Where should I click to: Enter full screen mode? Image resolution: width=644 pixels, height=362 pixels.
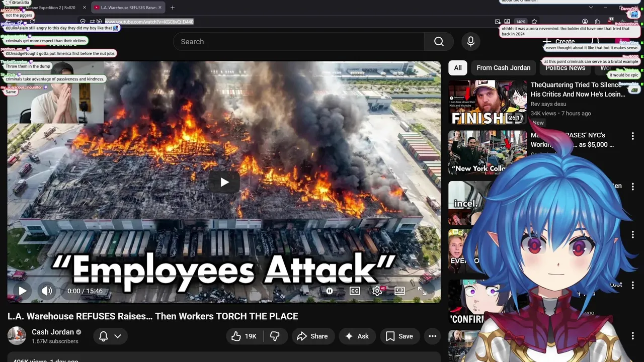(422, 291)
